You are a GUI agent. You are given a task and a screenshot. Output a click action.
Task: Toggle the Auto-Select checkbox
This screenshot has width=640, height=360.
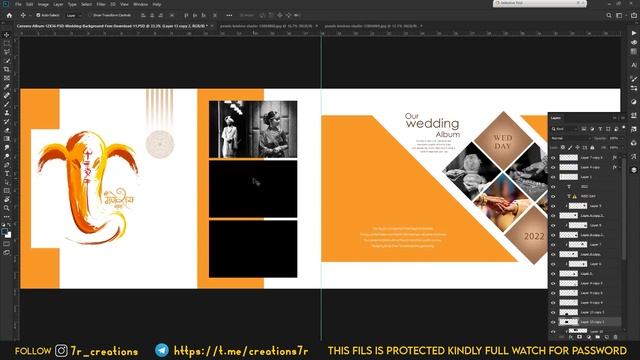point(38,16)
